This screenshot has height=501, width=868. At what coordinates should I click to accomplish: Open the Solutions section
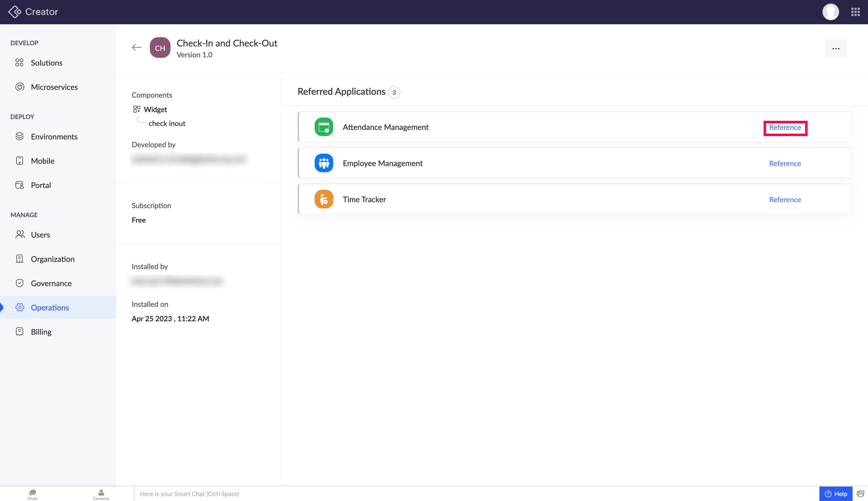click(47, 62)
